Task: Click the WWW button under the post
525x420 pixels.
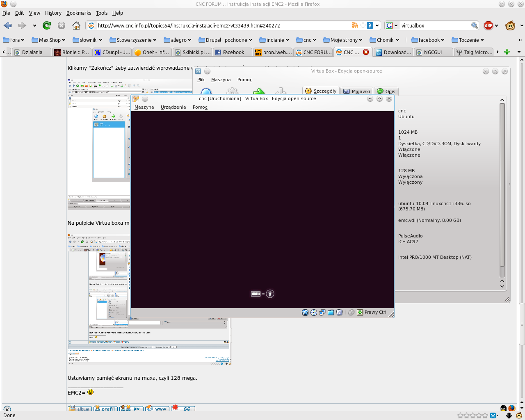Action: pyautogui.click(x=157, y=409)
